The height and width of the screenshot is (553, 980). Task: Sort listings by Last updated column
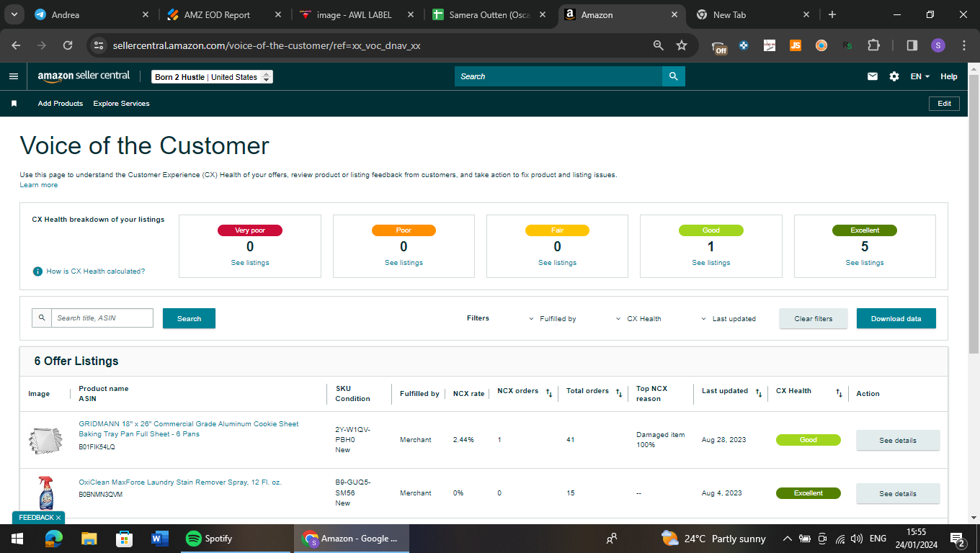click(x=759, y=393)
